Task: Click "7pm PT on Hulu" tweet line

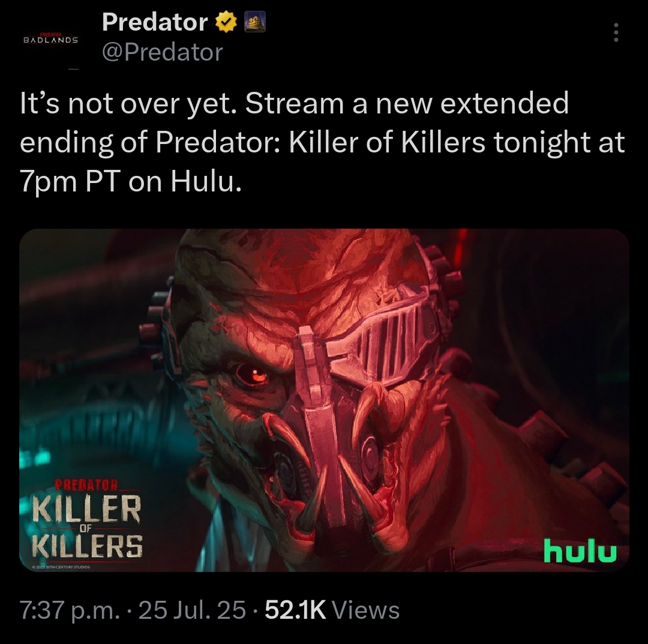Action: pyautogui.click(x=131, y=182)
